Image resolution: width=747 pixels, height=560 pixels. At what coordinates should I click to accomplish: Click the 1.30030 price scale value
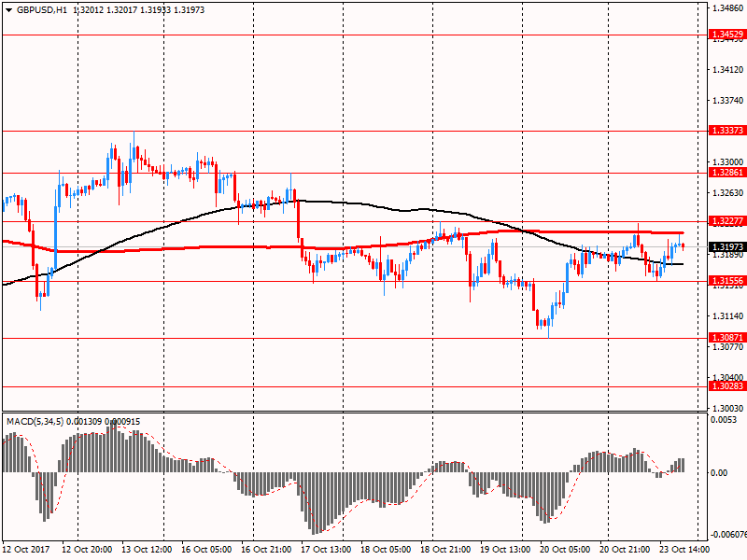click(x=728, y=408)
